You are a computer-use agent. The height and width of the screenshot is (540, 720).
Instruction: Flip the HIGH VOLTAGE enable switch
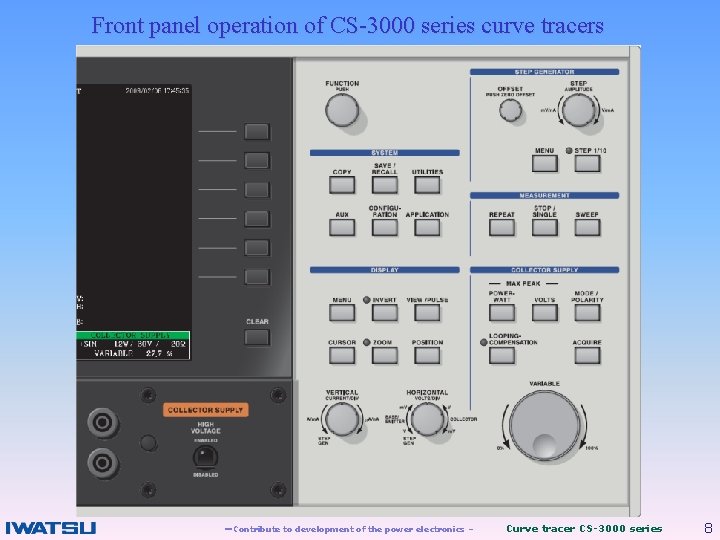pos(205,457)
